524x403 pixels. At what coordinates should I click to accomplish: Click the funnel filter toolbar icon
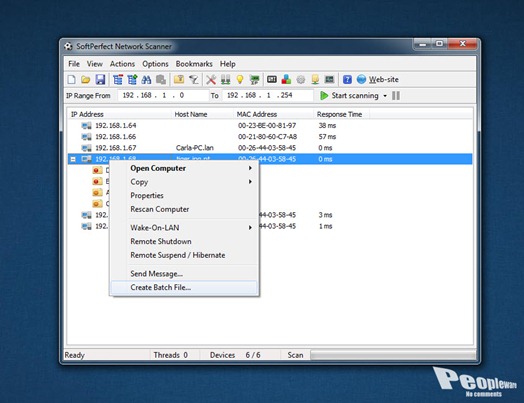[194, 80]
